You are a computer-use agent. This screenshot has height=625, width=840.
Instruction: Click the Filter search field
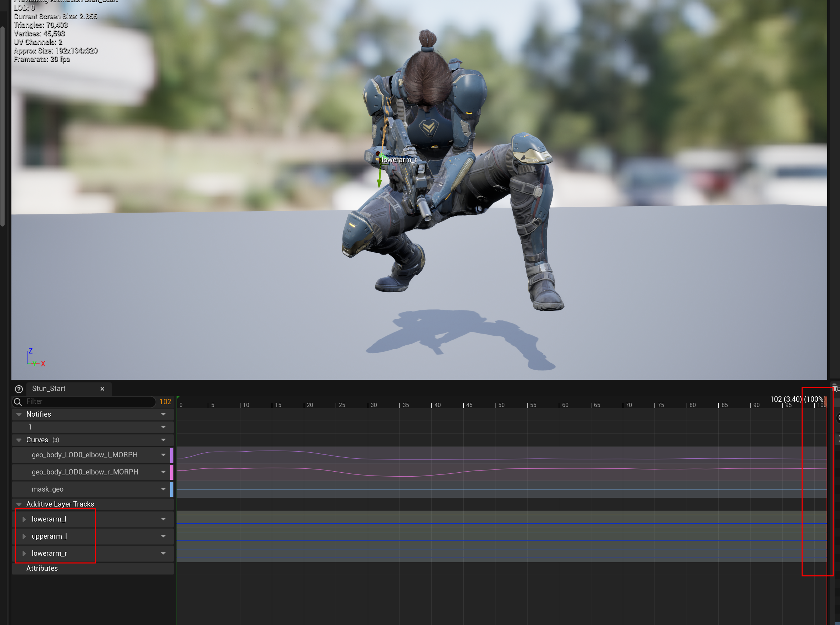point(87,401)
